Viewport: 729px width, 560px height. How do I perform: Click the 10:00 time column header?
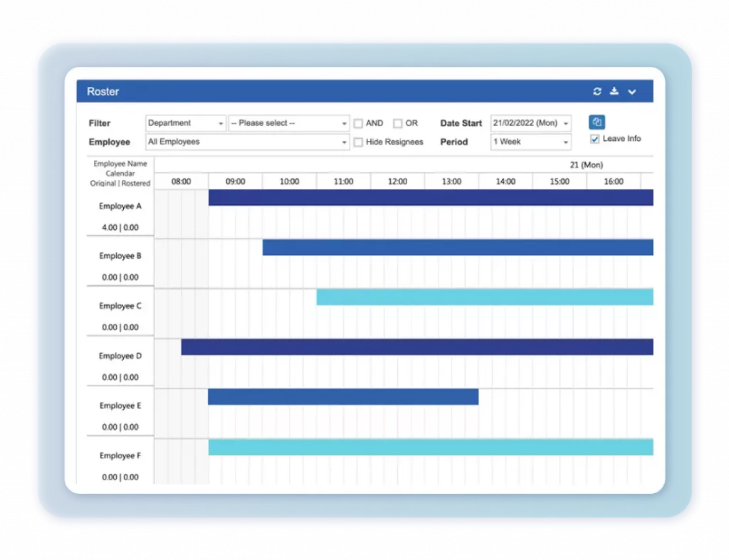[x=289, y=181]
